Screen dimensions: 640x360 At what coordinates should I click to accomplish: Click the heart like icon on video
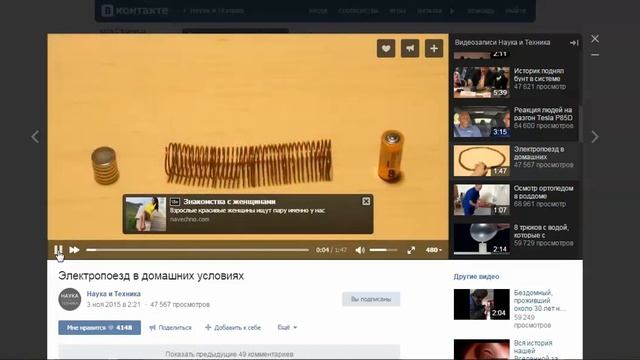[386, 49]
